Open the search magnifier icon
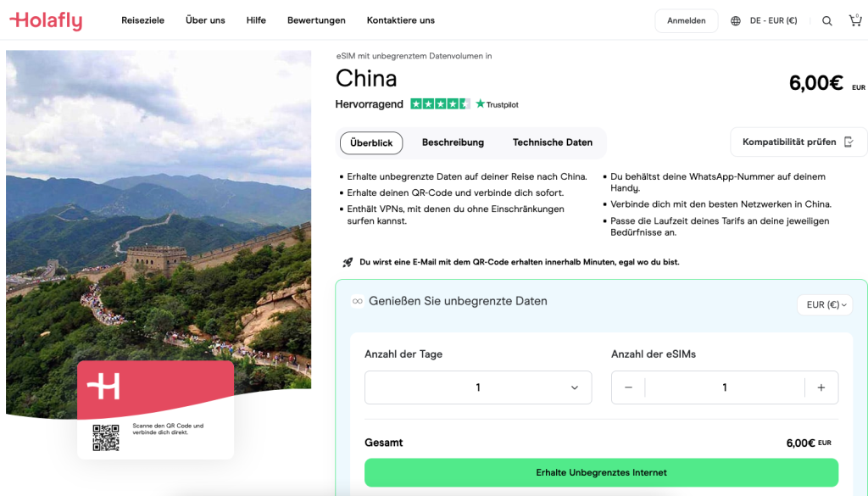Viewport: 868px width, 496px height. tap(826, 21)
